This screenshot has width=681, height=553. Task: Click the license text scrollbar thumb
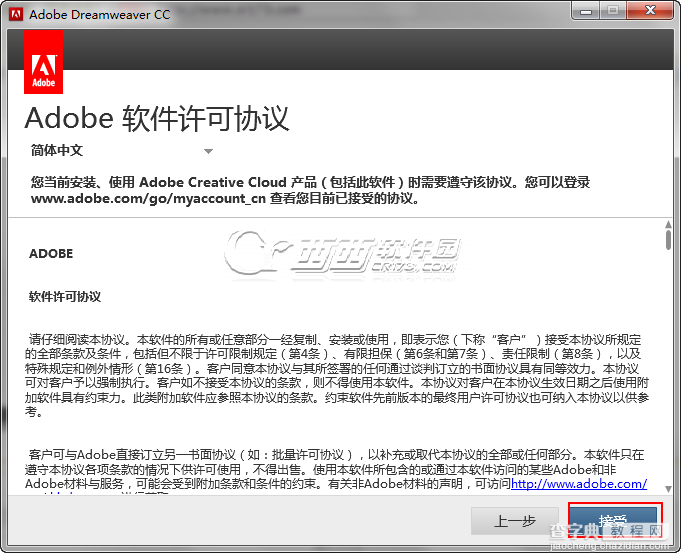[x=668, y=240]
